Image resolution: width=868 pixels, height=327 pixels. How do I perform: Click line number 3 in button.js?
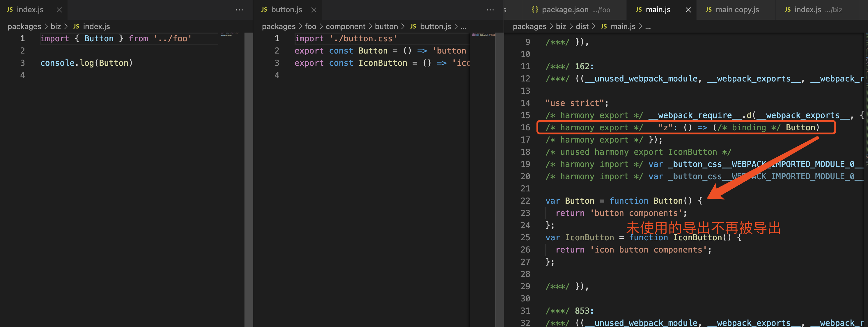click(x=277, y=63)
